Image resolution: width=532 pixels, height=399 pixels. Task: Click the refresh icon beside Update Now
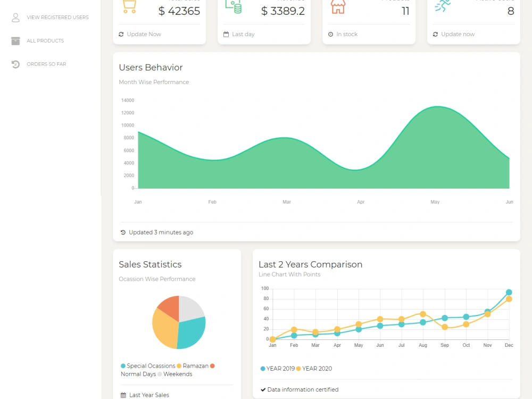pos(121,34)
